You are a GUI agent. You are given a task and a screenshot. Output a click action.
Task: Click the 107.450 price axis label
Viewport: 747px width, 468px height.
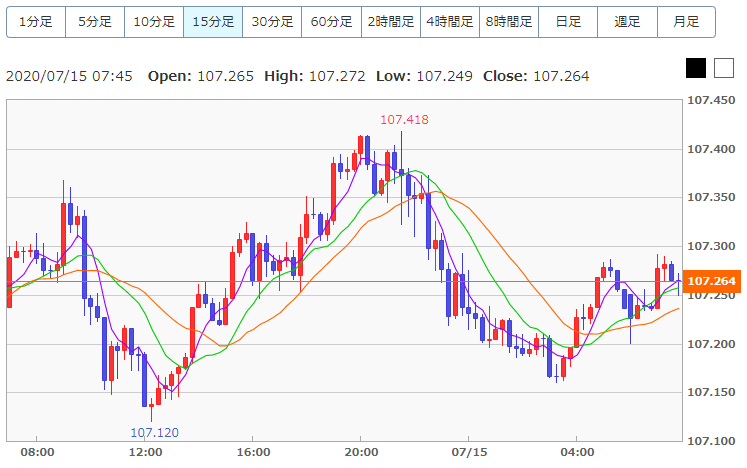pyautogui.click(x=711, y=101)
